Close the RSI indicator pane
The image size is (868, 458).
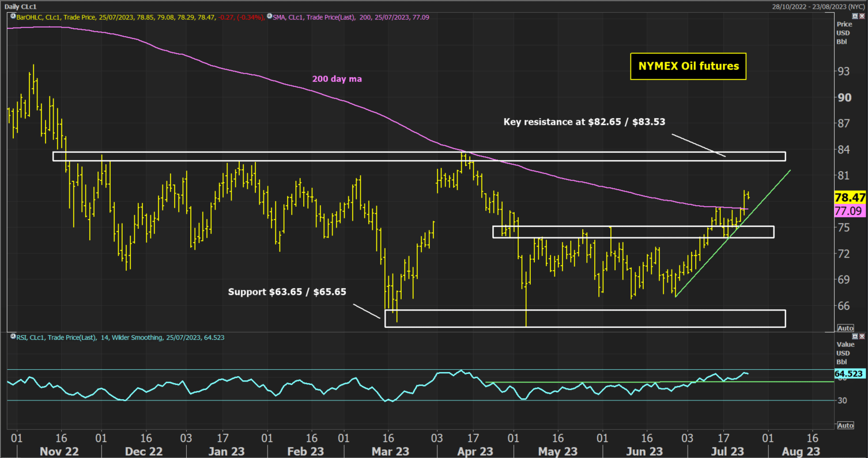pyautogui.click(x=862, y=336)
